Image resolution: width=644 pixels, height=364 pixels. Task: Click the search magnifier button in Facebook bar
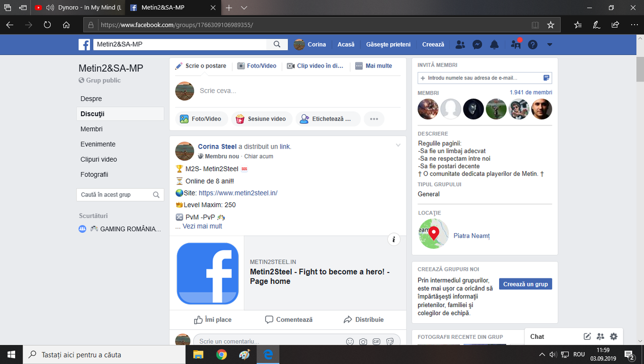point(277,44)
